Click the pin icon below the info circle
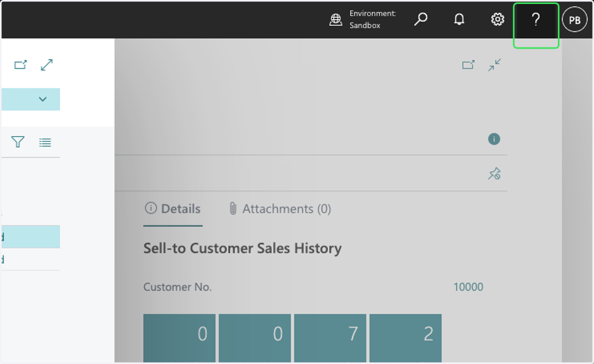The width and height of the screenshot is (594, 364). [495, 174]
